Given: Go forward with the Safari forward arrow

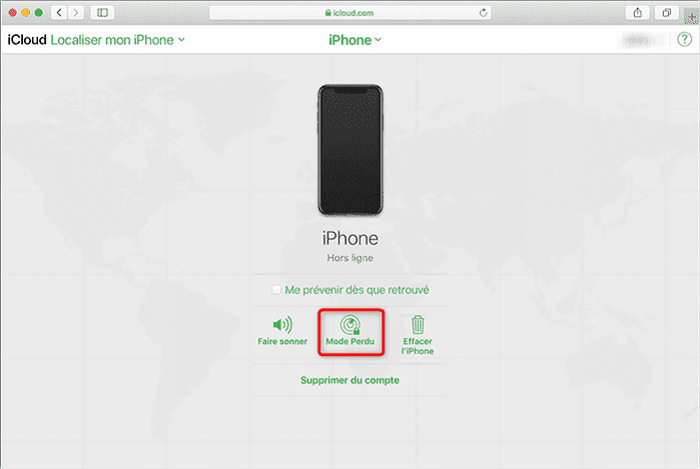Looking at the screenshot, I should (x=76, y=12).
